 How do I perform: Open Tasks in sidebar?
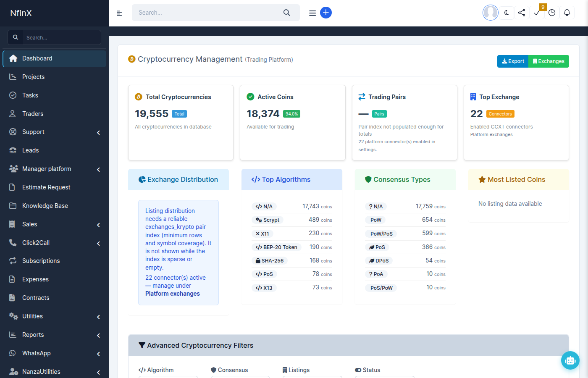click(x=54, y=95)
